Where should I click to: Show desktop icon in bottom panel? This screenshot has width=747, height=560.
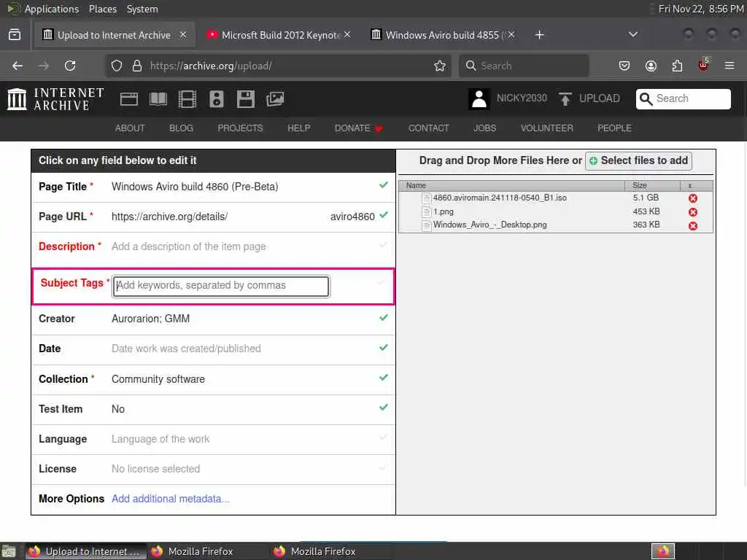(x=9, y=551)
